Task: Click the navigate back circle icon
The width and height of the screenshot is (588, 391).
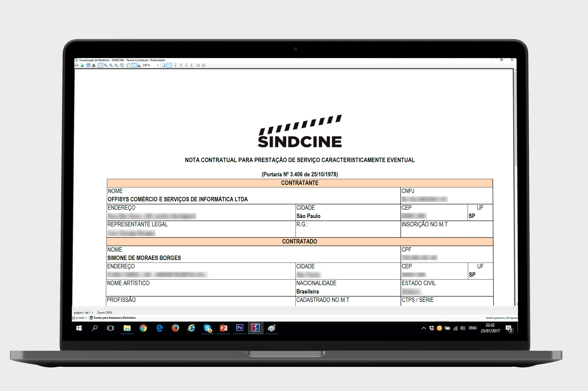Action: click(x=198, y=65)
